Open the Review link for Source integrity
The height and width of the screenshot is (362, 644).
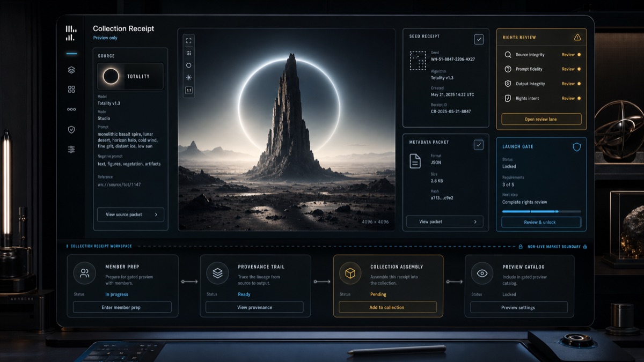pyautogui.click(x=568, y=55)
